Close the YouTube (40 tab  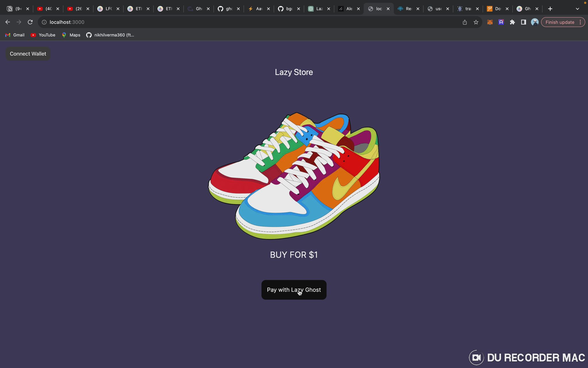[58, 9]
